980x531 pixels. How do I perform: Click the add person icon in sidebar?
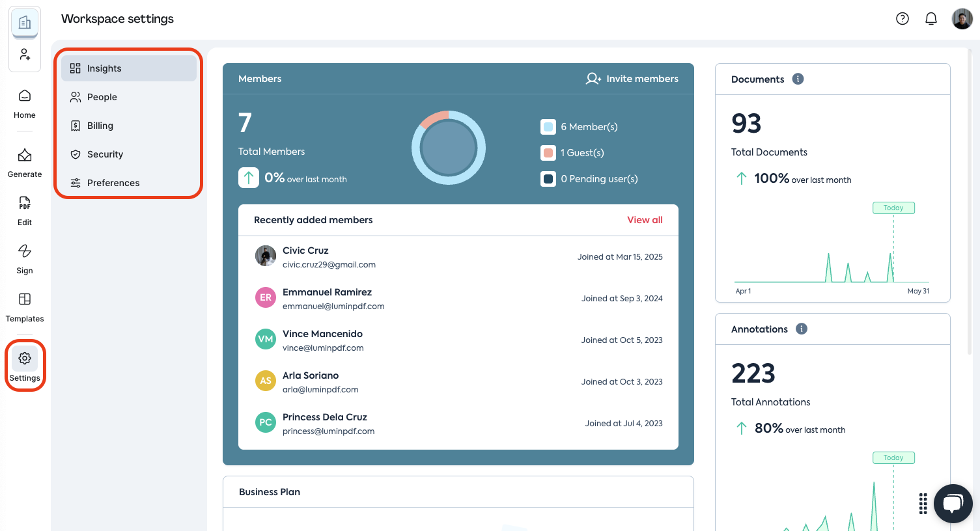click(25, 55)
